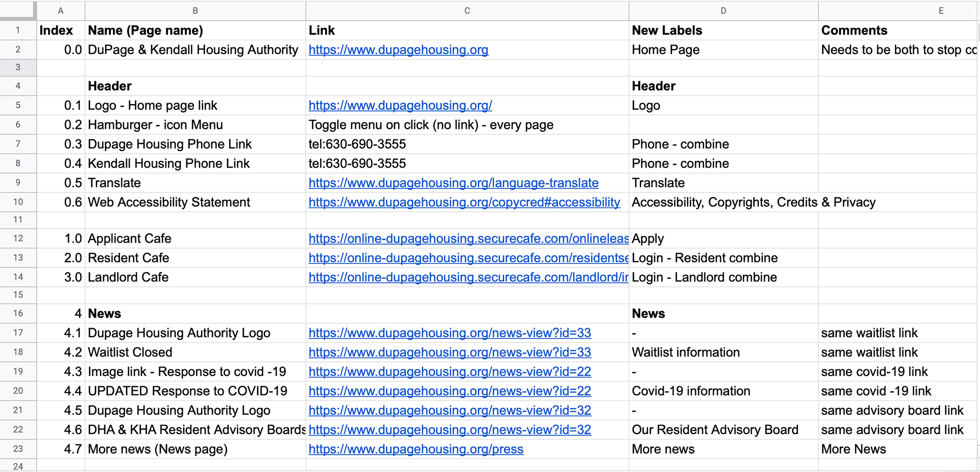Screen dimensions: 980x472
Task: Click the Link header cell
Action: click(468, 31)
